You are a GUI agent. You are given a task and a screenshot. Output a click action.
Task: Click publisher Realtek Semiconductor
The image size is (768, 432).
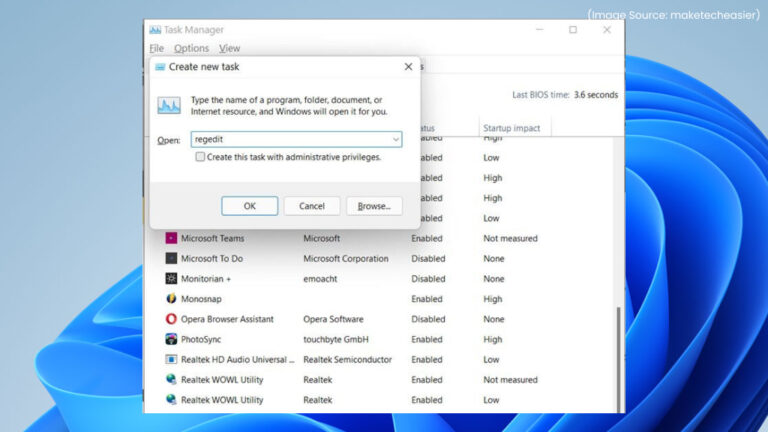click(x=347, y=359)
